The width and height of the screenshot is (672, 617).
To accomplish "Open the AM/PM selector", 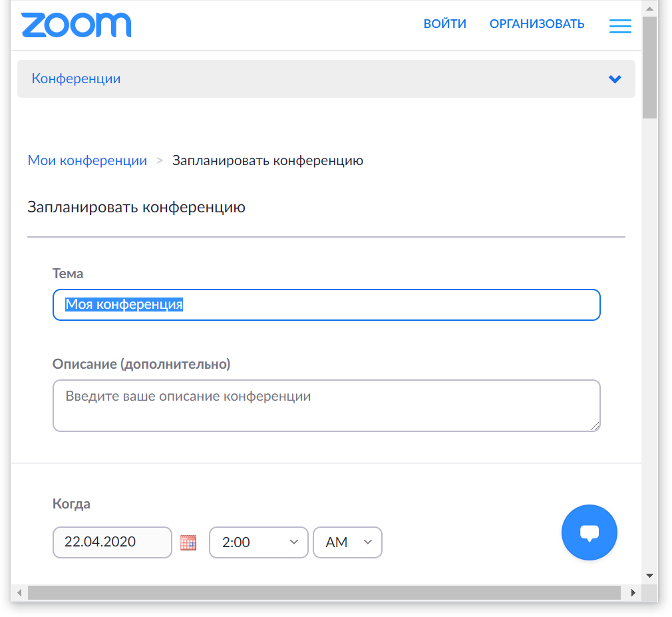I will click(347, 542).
